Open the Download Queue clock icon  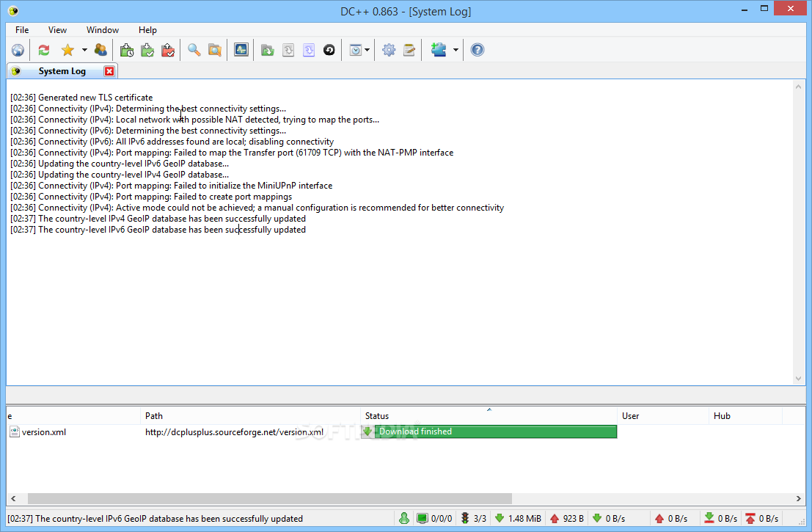127,50
